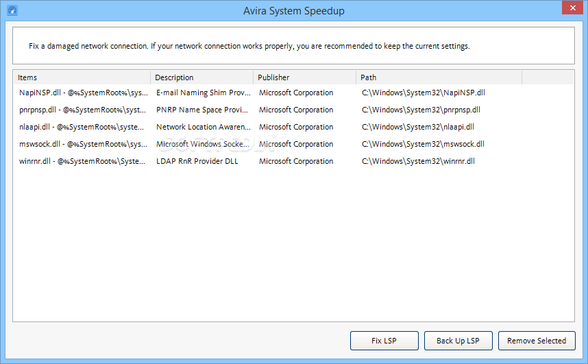Select the nlaapi.dll list entry
Image resolution: width=588 pixels, height=364 pixels.
coord(293,127)
